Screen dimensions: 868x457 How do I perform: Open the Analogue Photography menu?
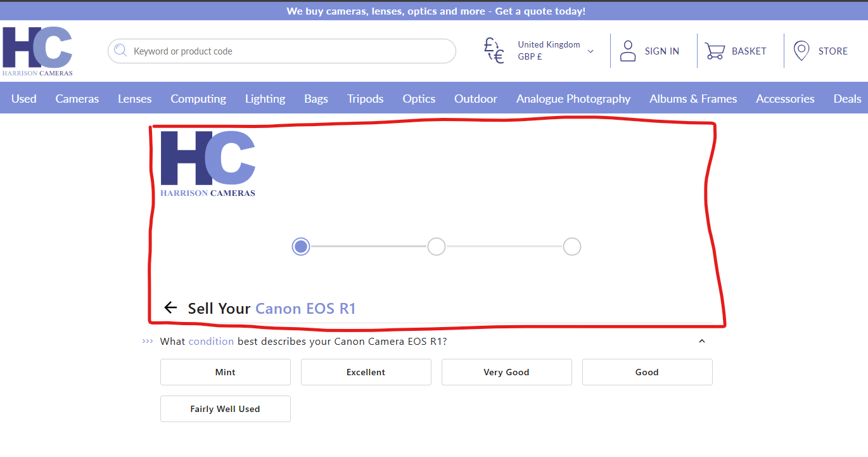click(573, 98)
